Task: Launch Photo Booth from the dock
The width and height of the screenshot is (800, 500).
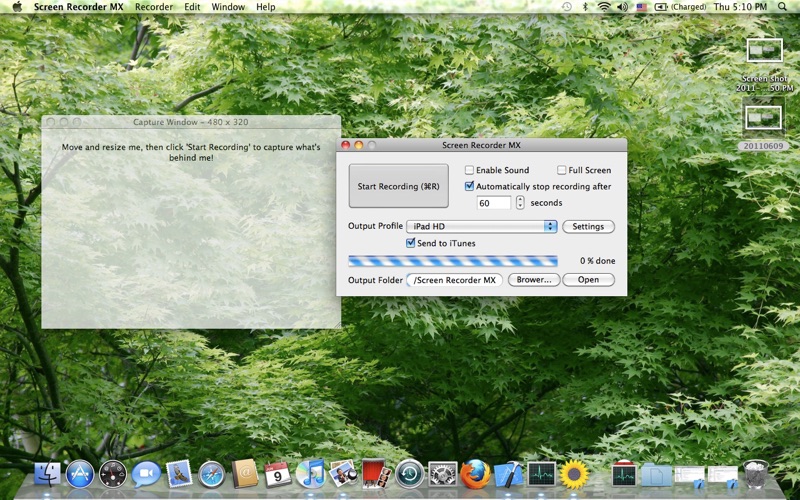Action: point(376,474)
